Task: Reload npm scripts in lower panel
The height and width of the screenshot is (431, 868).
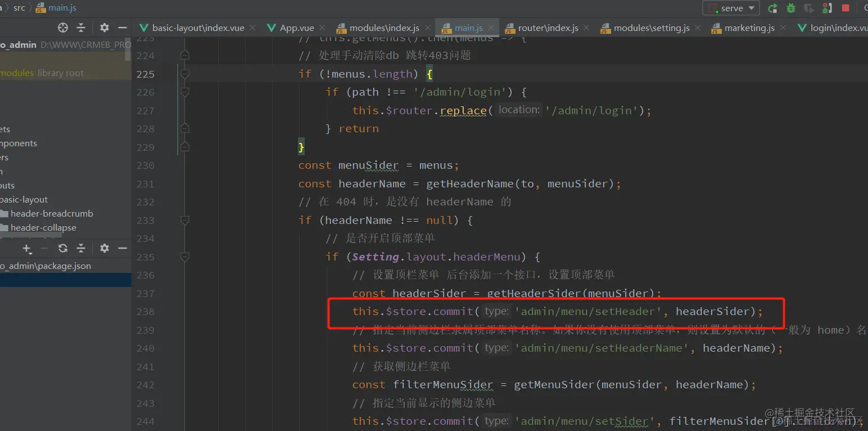Action: pyautogui.click(x=63, y=248)
